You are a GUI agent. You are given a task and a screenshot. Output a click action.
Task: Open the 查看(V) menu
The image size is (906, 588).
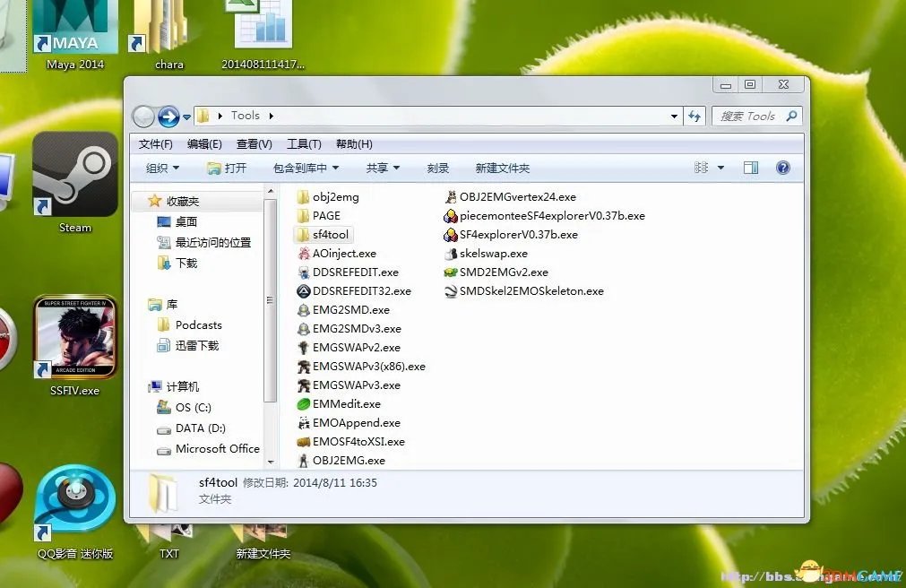254,143
